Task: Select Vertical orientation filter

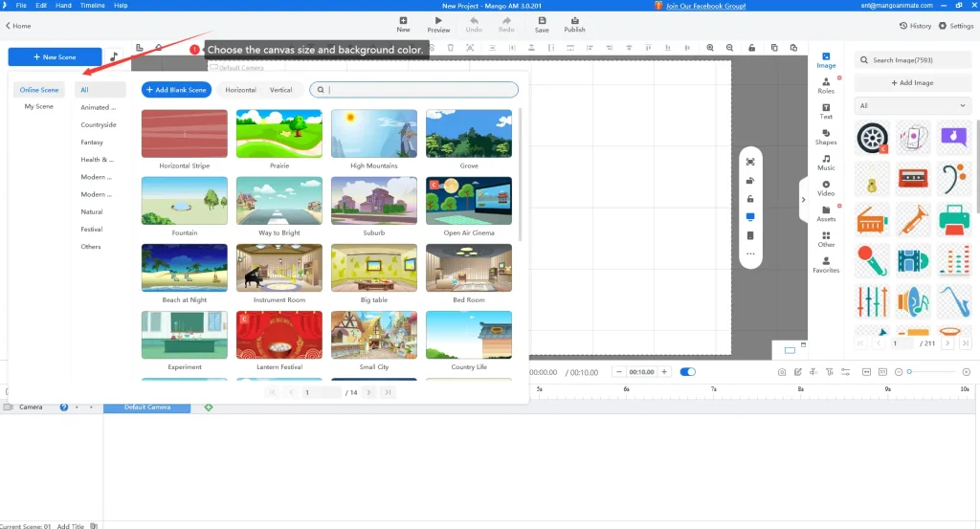Action: 280,90
